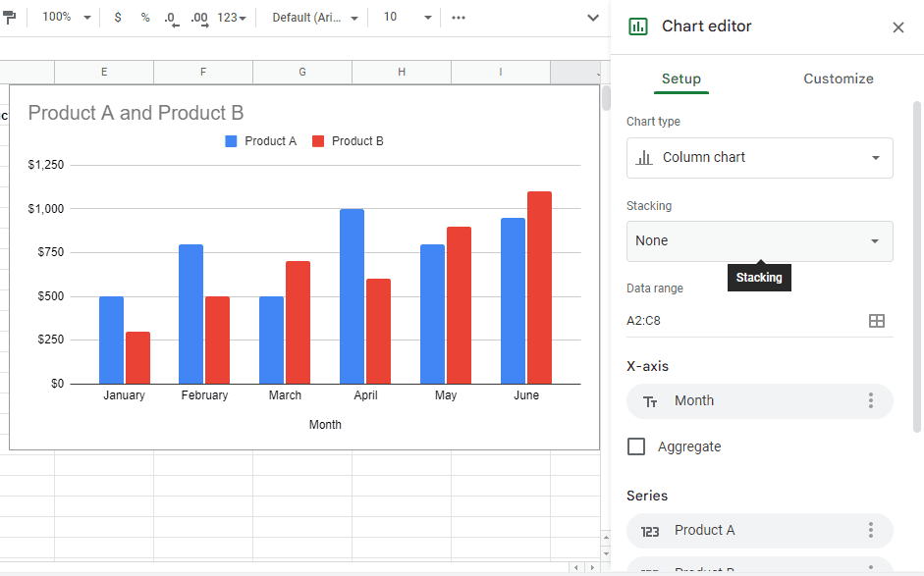The width and height of the screenshot is (924, 576).
Task: Open the zoom 100% dropdown
Action: pos(66,17)
